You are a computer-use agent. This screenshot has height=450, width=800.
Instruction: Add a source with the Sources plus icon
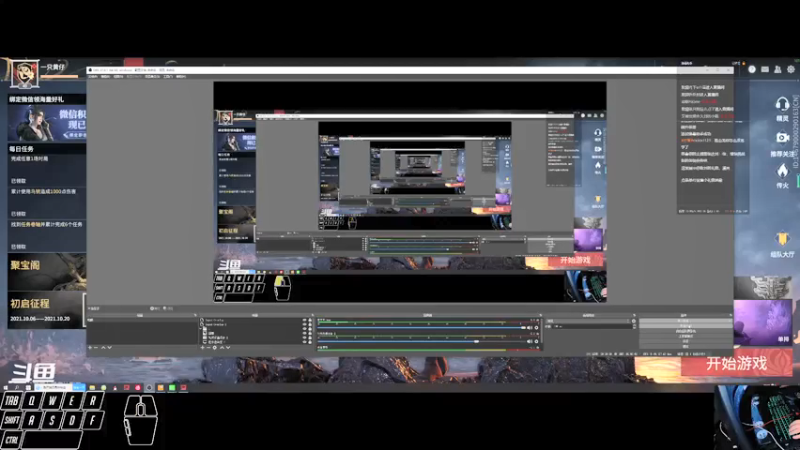(203, 348)
